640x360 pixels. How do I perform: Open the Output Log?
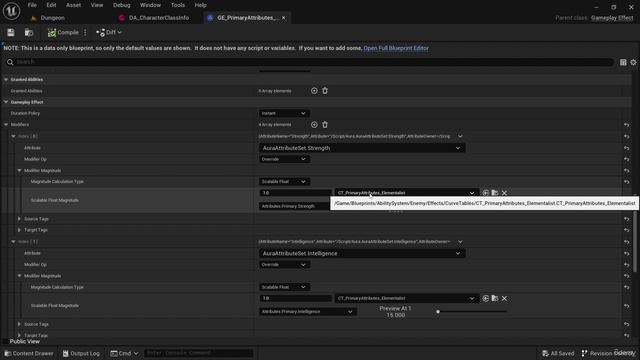tap(81, 353)
